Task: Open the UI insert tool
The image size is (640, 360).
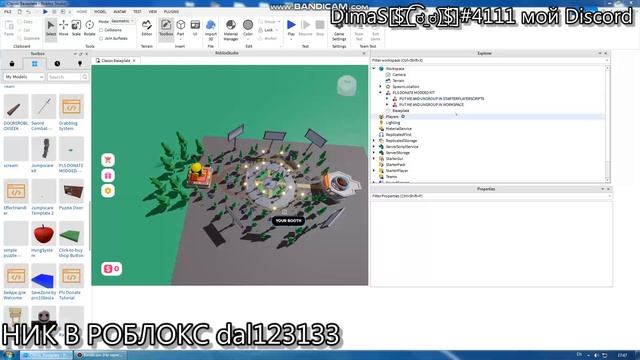Action: pyautogui.click(x=195, y=28)
